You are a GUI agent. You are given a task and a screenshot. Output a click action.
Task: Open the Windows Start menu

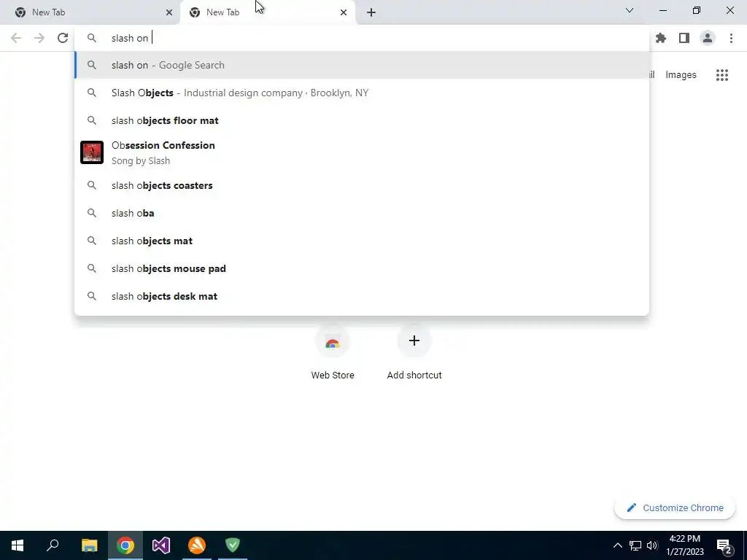tap(18, 545)
